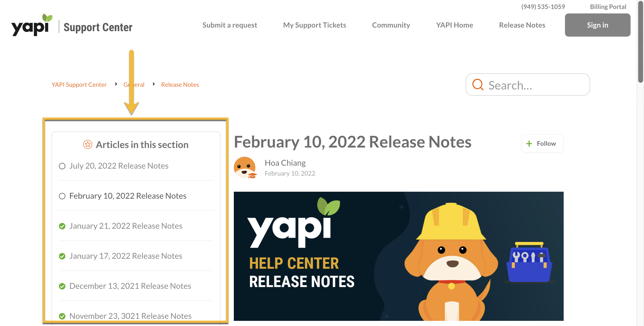Click the green check beside November 23 notes
Viewport: 644px width, 326px height.
[62, 316]
